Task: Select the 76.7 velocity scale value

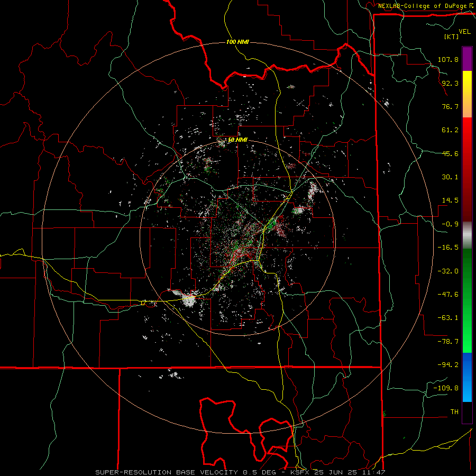Action: (450, 106)
